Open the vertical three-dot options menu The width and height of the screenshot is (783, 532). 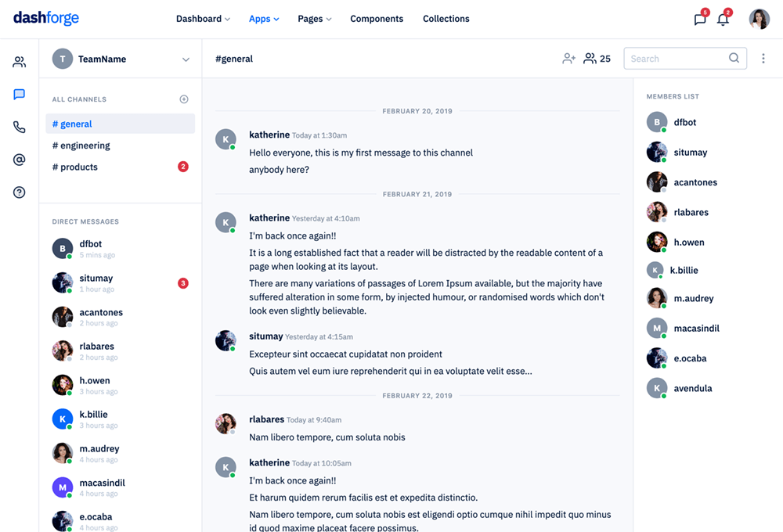coord(763,59)
